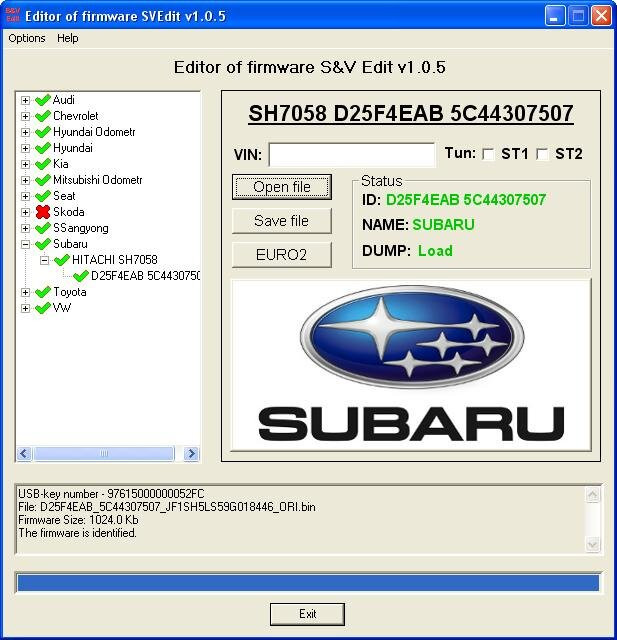The width and height of the screenshot is (617, 640).
Task: Expand the Toyota tree node
Action: click(x=25, y=292)
